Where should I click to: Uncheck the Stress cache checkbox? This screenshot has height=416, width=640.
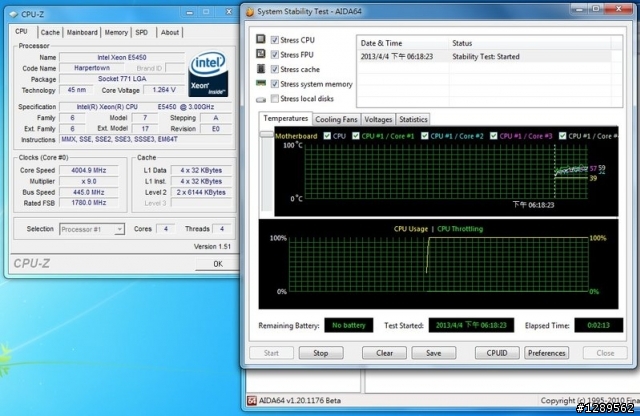coord(275,69)
